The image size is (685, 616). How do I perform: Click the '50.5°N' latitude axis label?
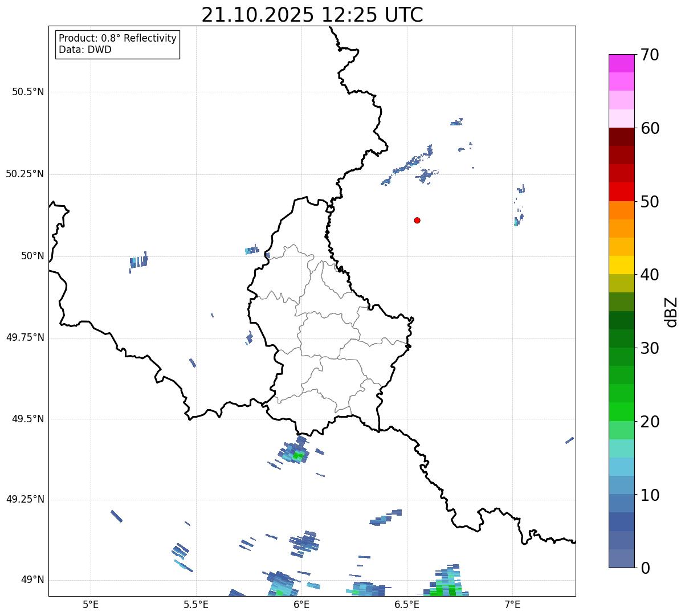point(28,92)
